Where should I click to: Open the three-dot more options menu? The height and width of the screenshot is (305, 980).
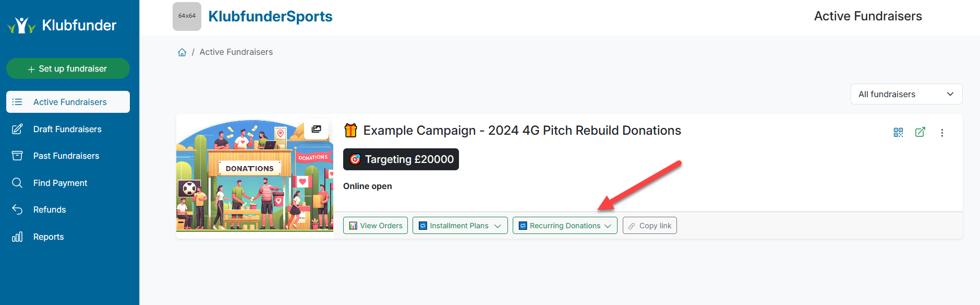(x=942, y=133)
